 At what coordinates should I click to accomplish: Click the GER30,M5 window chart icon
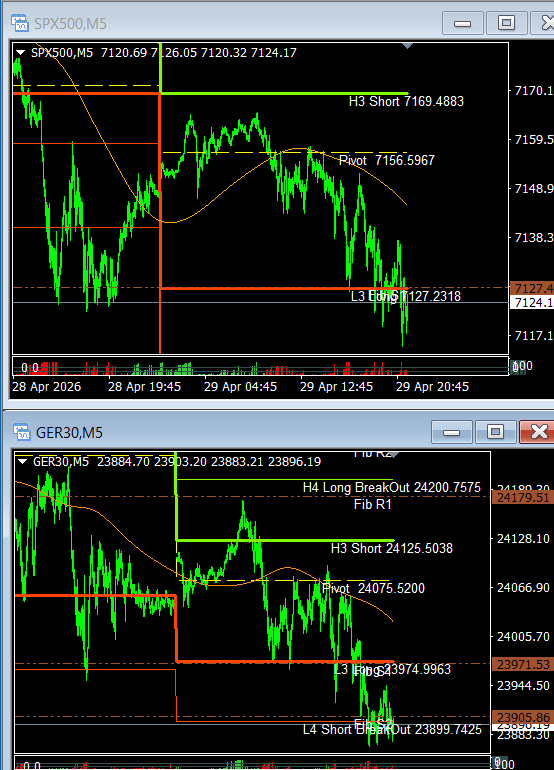pos(22,432)
